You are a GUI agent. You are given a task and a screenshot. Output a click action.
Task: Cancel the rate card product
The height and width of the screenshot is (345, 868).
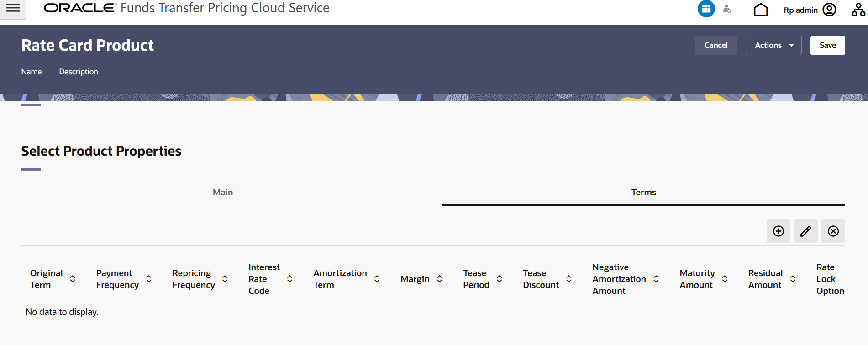(x=716, y=45)
